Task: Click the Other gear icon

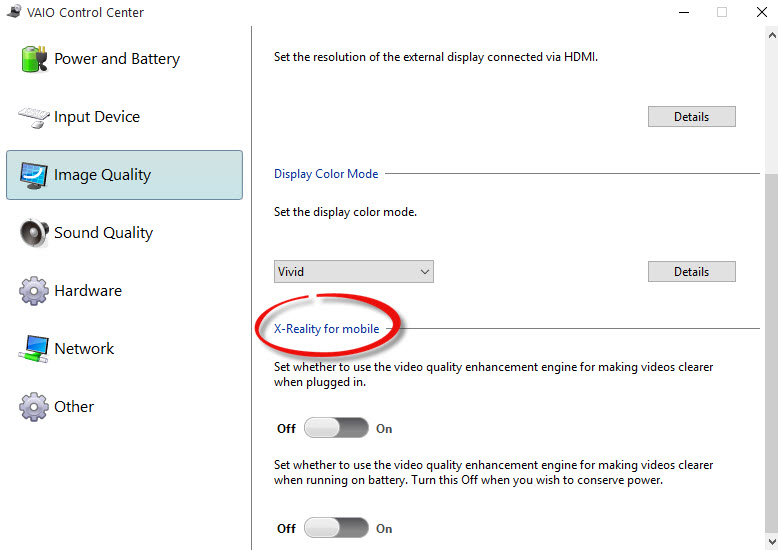Action: [34, 407]
